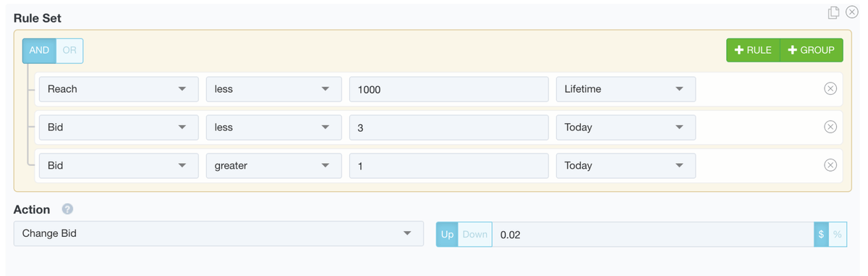Delete the Bid less 3 rule
Screen dimensions: 868x276
pyautogui.click(x=830, y=127)
